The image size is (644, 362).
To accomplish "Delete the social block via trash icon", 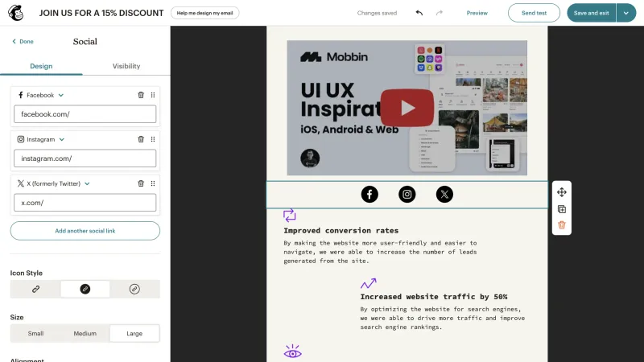I will (x=562, y=225).
